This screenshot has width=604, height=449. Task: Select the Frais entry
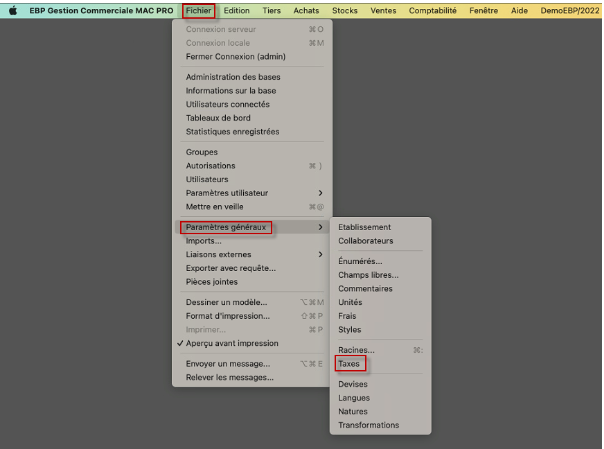(x=380, y=316)
